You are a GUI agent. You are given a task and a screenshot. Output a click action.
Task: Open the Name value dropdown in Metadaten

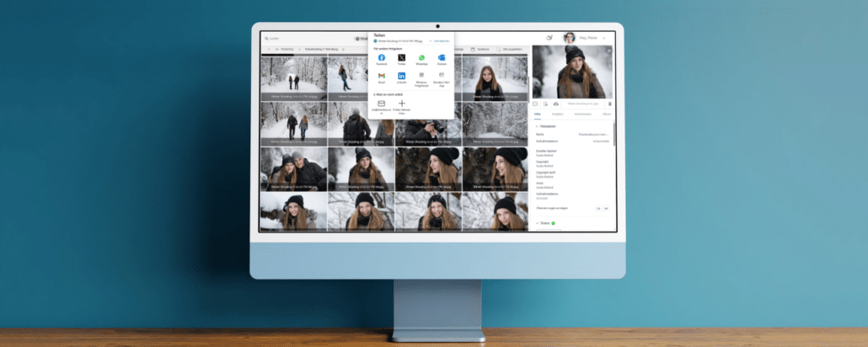pyautogui.click(x=593, y=135)
